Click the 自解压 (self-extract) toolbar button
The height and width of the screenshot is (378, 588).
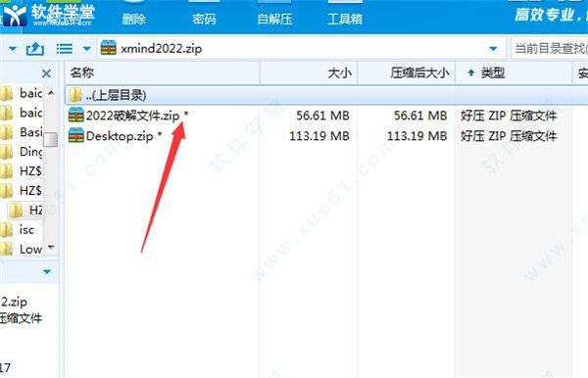point(274,15)
